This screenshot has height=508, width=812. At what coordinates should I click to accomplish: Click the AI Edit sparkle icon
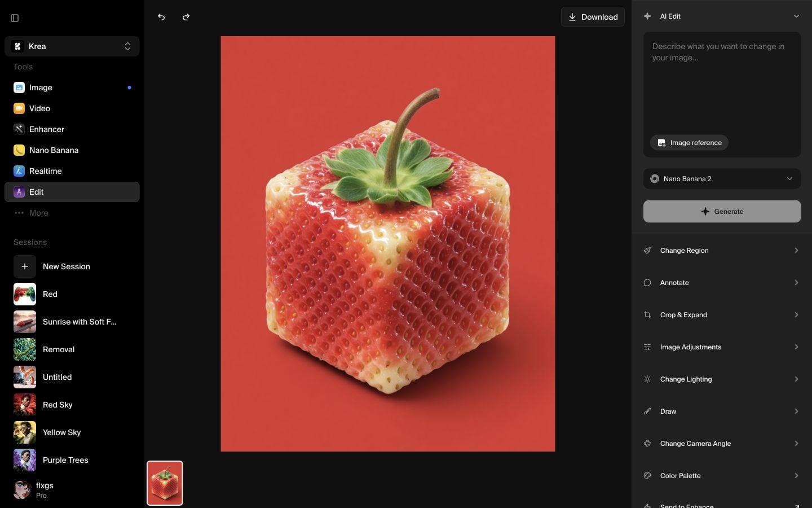647,16
